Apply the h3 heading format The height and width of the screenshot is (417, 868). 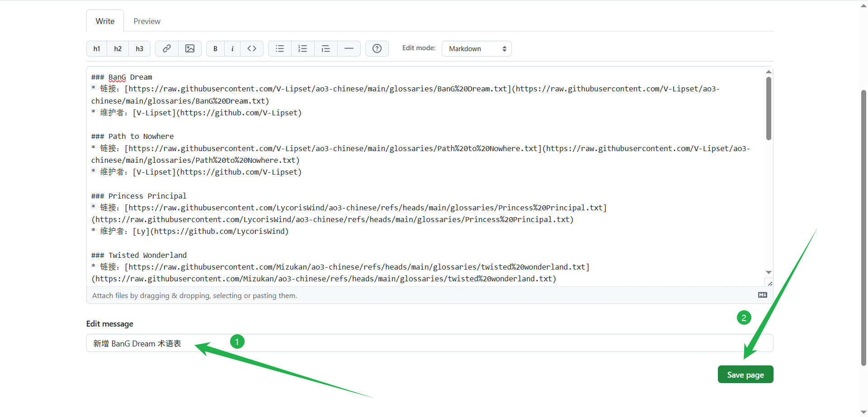pyautogui.click(x=140, y=49)
